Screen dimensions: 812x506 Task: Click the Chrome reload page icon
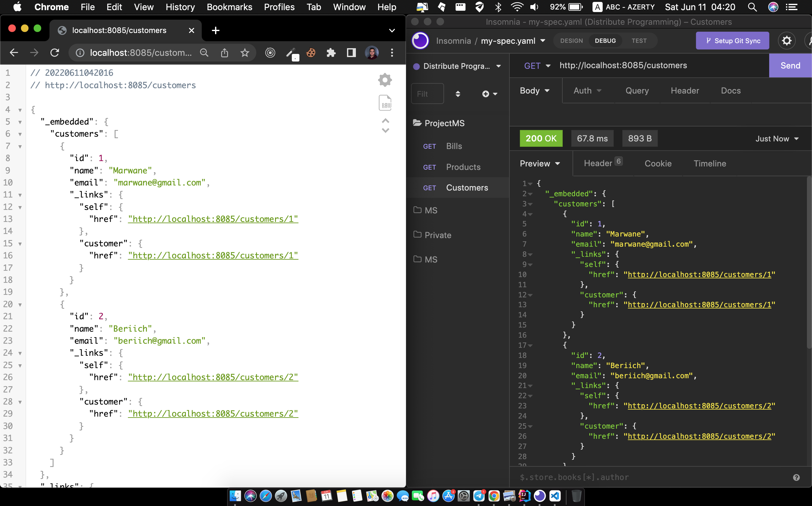click(55, 53)
